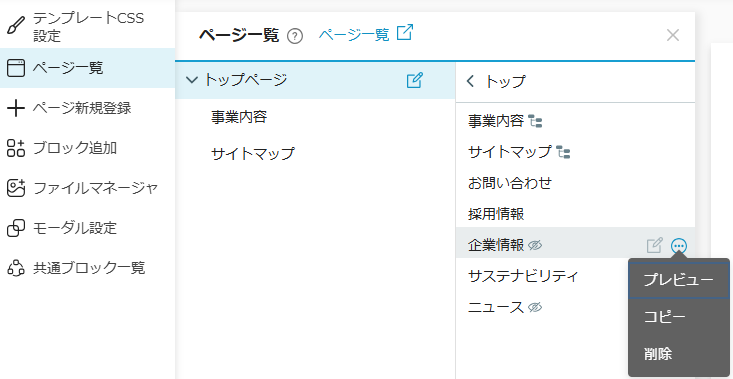Click the three-dot more icon on 企業情報 row
733x379 pixels.
(x=679, y=245)
